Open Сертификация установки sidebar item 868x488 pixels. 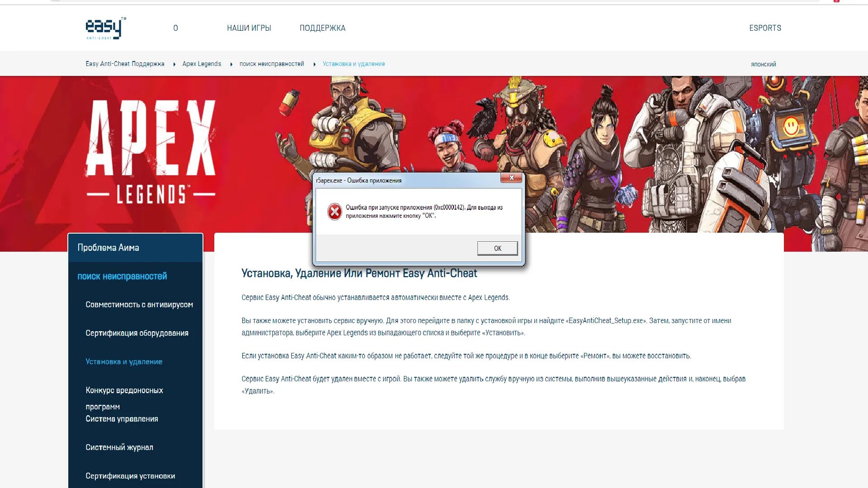point(130,476)
